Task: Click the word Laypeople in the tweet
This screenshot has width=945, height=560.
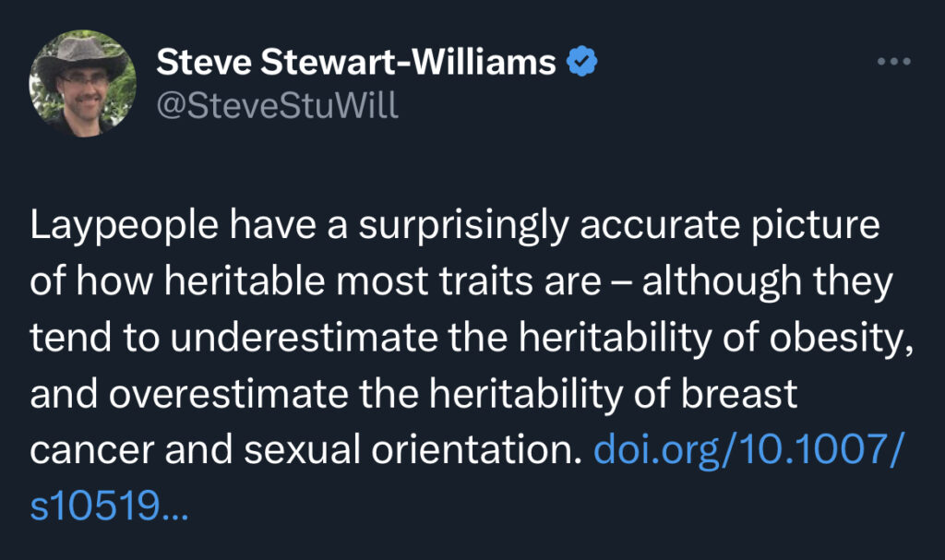Action: [125, 226]
